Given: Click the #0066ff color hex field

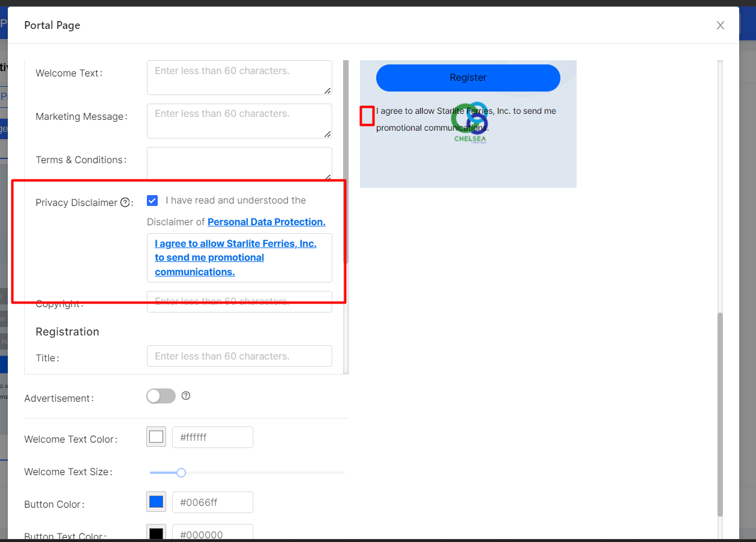Looking at the screenshot, I should point(213,502).
